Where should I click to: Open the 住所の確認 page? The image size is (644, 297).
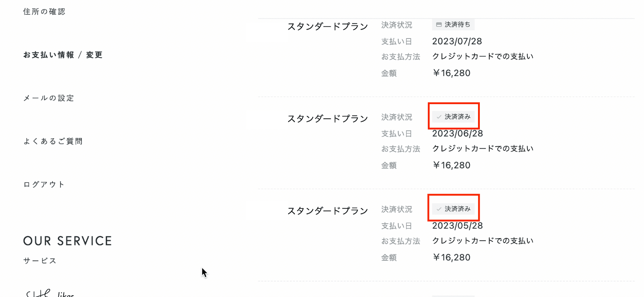(x=44, y=12)
